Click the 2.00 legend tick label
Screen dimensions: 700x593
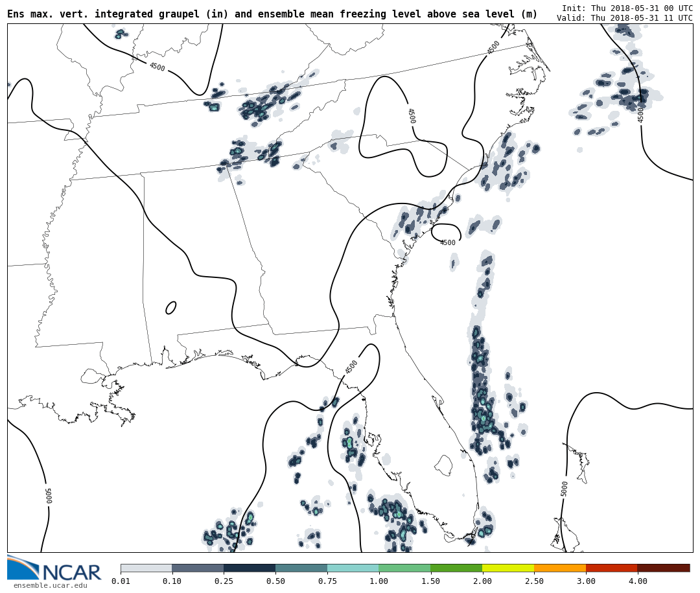click(x=483, y=581)
